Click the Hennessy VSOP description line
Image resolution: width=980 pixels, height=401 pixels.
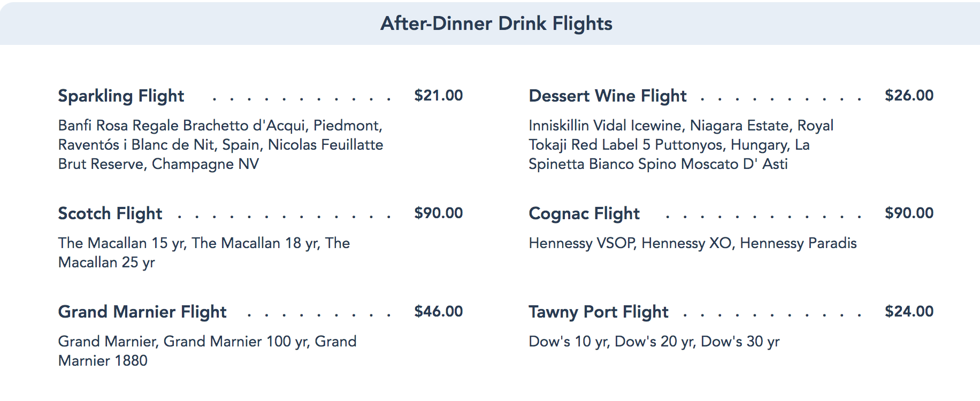click(x=692, y=243)
